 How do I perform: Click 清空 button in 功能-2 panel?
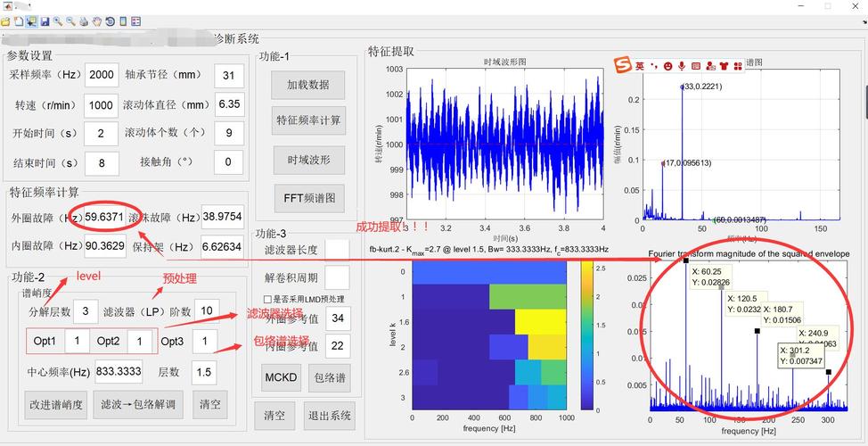[209, 404]
